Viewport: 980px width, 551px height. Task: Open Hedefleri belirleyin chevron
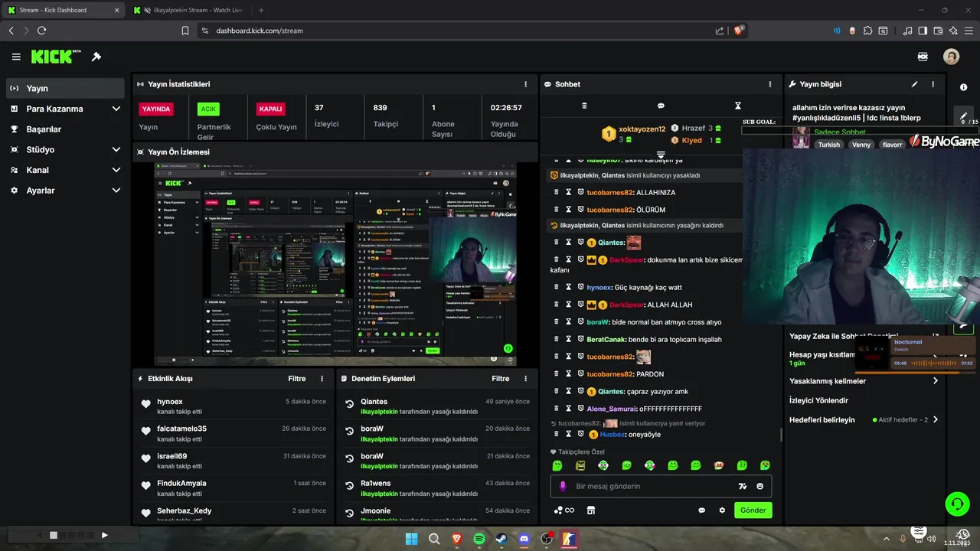(x=935, y=420)
